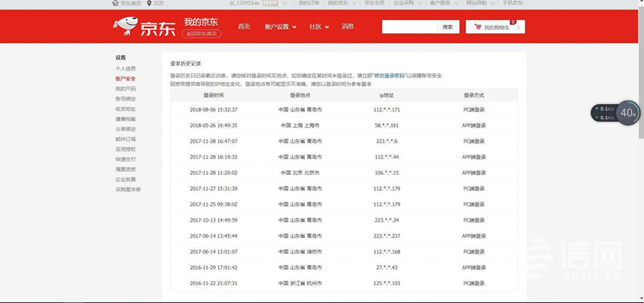Open 社区 in the red nav
The width and height of the screenshot is (644, 303).
point(316,27)
